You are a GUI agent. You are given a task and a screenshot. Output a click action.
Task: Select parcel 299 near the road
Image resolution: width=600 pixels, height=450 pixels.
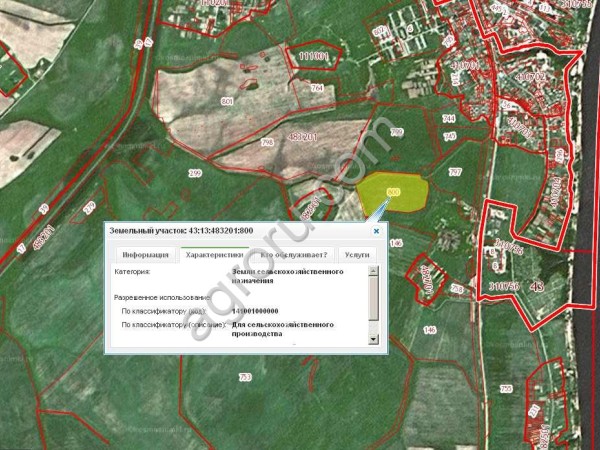click(x=194, y=174)
